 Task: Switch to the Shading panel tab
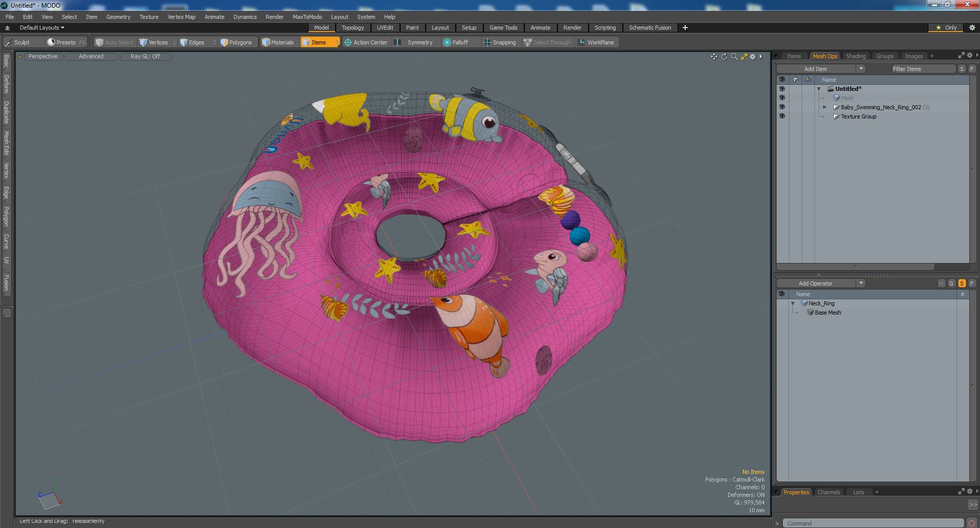click(855, 56)
